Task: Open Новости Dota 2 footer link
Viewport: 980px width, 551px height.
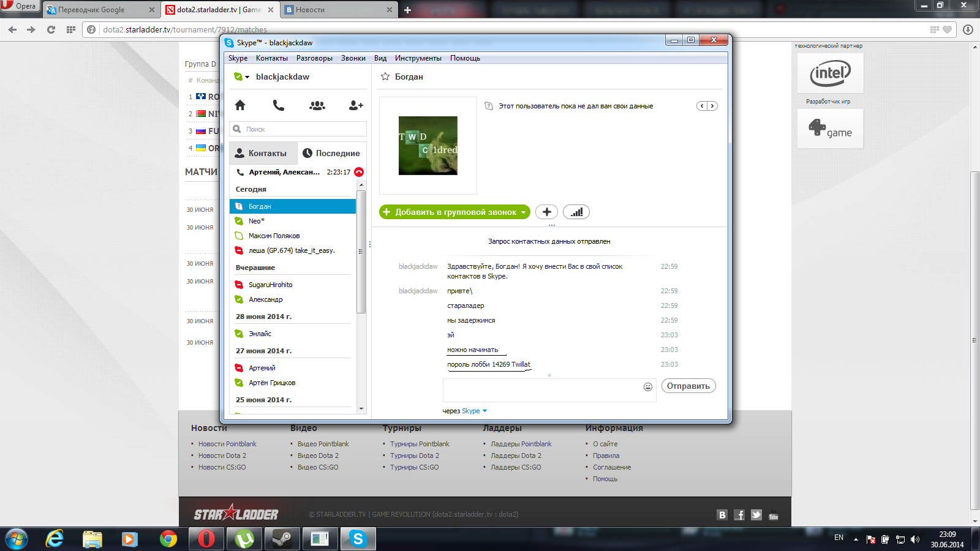Action: [x=222, y=455]
